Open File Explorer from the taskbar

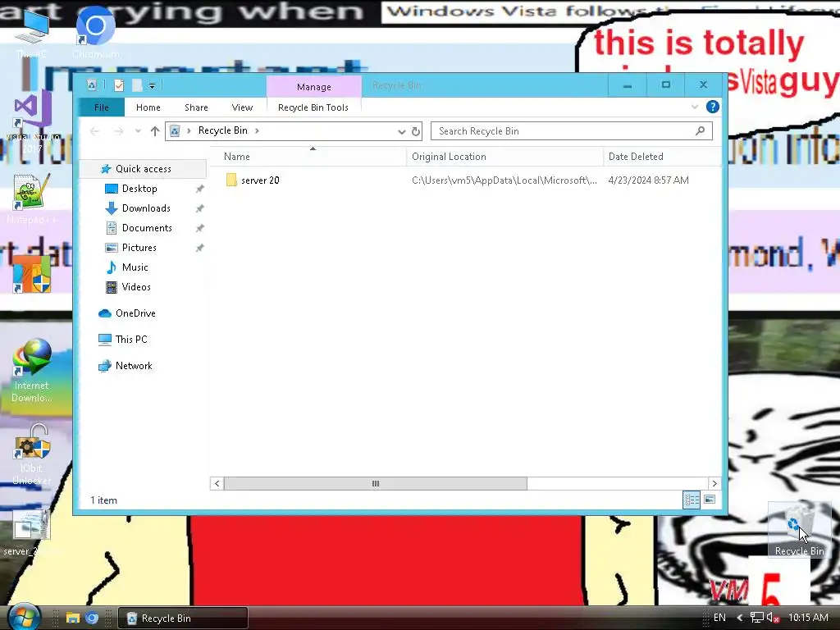tap(73, 619)
